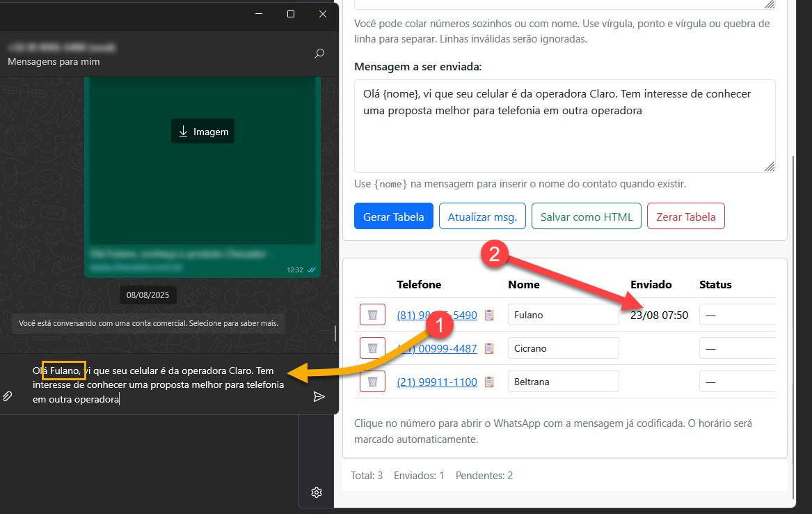Copy Fulano's number with the clipboard icon

pyautogui.click(x=489, y=314)
